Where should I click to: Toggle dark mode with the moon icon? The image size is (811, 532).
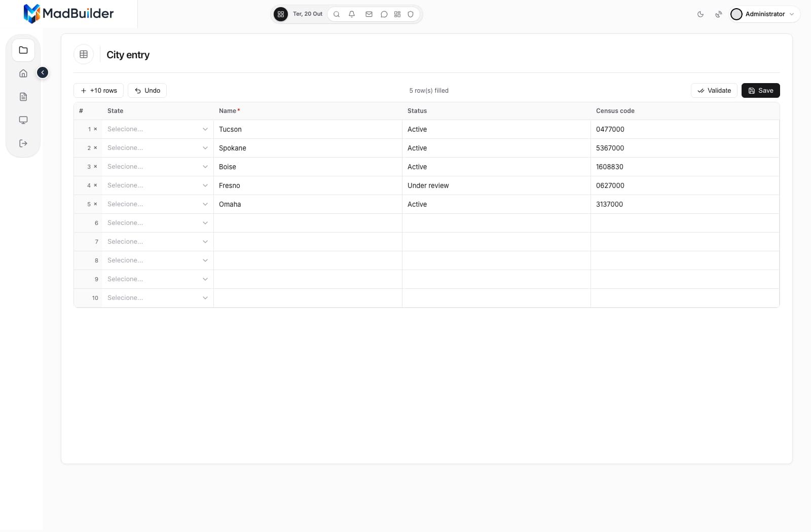701,14
